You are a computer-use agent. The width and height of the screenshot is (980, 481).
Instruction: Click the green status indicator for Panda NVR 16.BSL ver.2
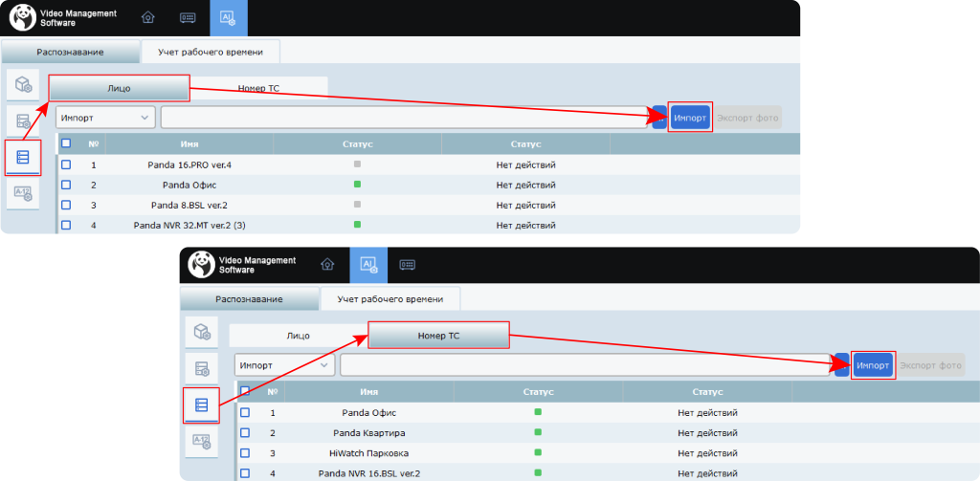point(538,472)
